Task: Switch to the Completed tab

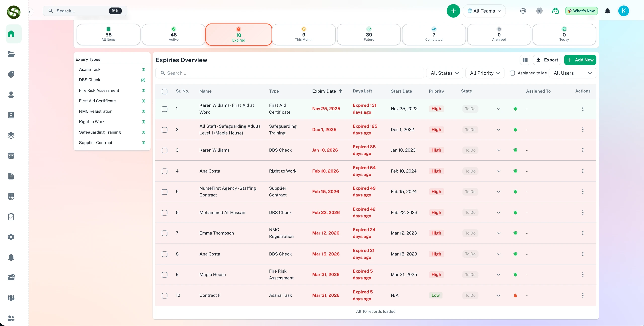Action: coord(434,34)
